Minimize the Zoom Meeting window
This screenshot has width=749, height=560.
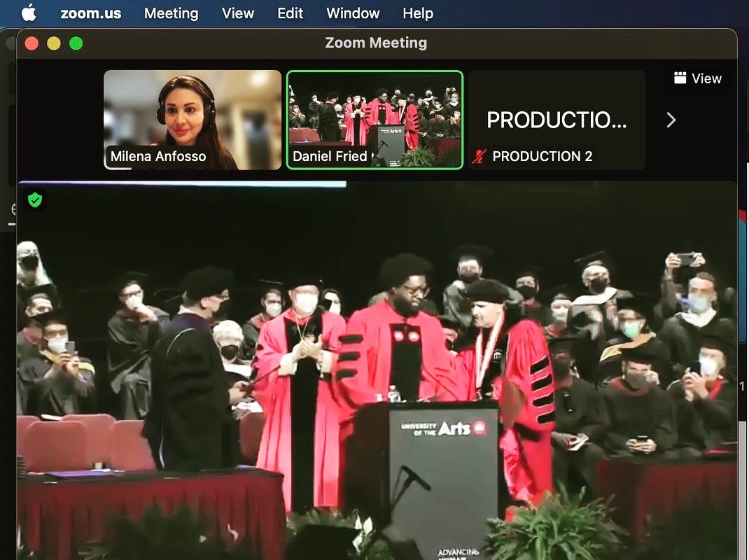tap(54, 43)
